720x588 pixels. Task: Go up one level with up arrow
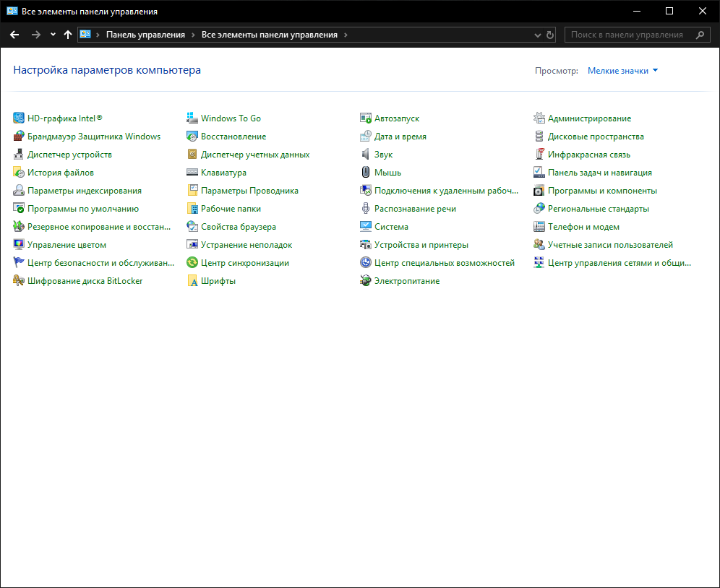point(68,35)
